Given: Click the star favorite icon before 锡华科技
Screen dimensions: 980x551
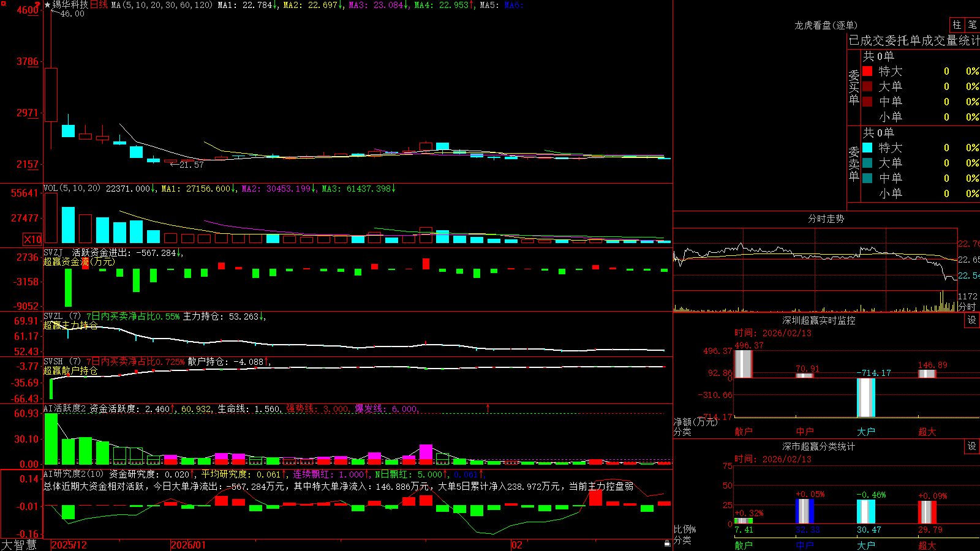Looking at the screenshot, I should [x=47, y=5].
